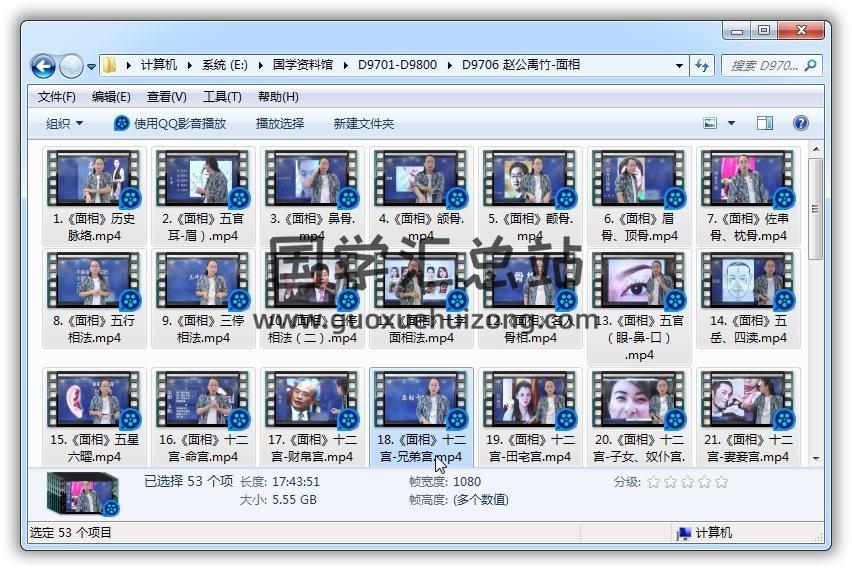This screenshot has height=571, width=852.
Task: Select video 3.《面相》鼻骨.mp4
Action: 312,197
